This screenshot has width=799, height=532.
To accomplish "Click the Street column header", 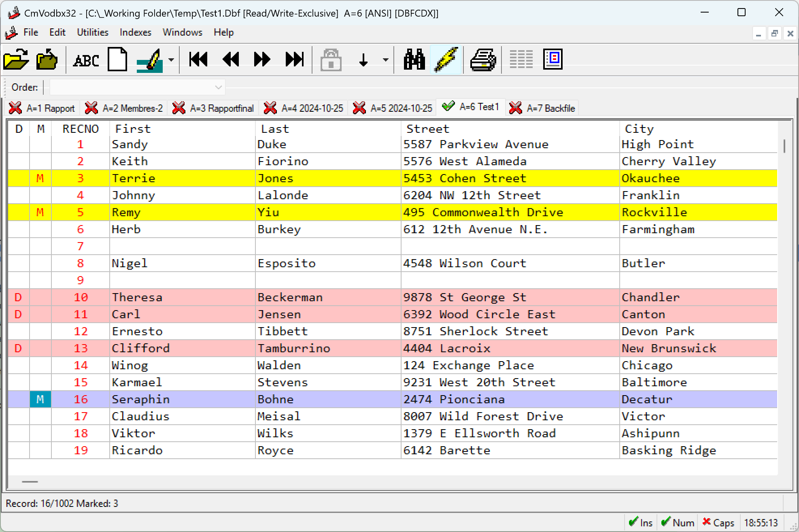I will point(427,129).
